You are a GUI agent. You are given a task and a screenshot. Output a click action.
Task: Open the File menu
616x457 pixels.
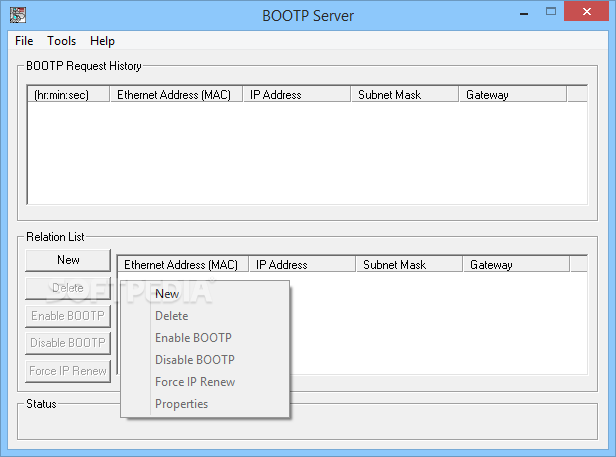(24, 41)
